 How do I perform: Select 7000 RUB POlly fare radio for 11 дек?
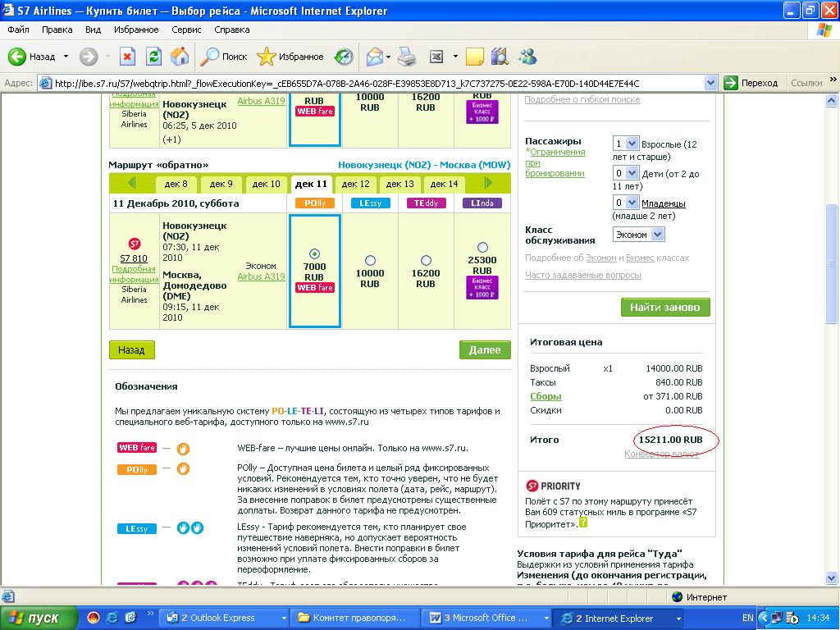click(314, 254)
